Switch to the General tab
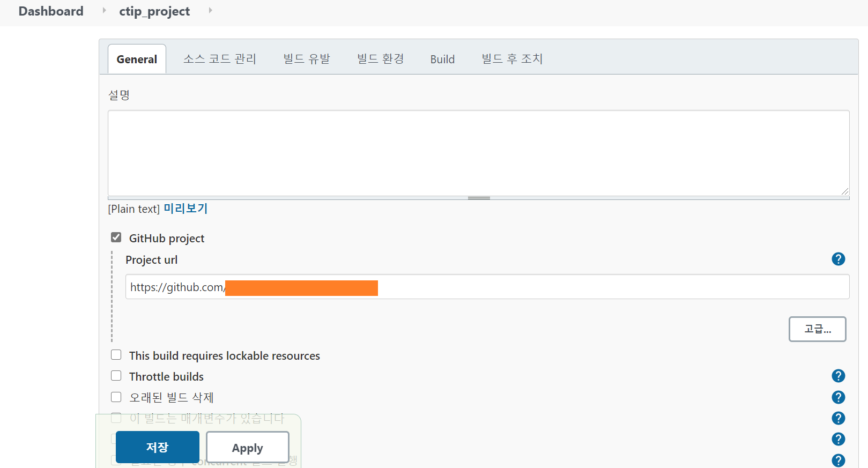This screenshot has width=868, height=468. point(137,59)
